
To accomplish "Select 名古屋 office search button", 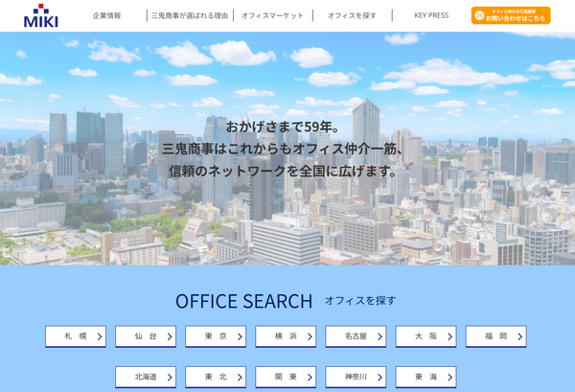I will pos(356,336).
